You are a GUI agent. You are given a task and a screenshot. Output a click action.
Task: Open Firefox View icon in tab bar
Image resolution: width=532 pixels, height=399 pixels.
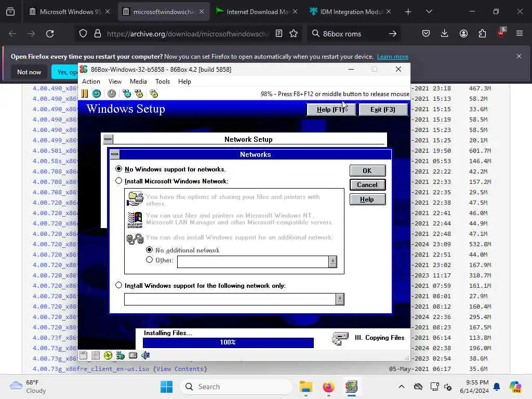coord(10,12)
